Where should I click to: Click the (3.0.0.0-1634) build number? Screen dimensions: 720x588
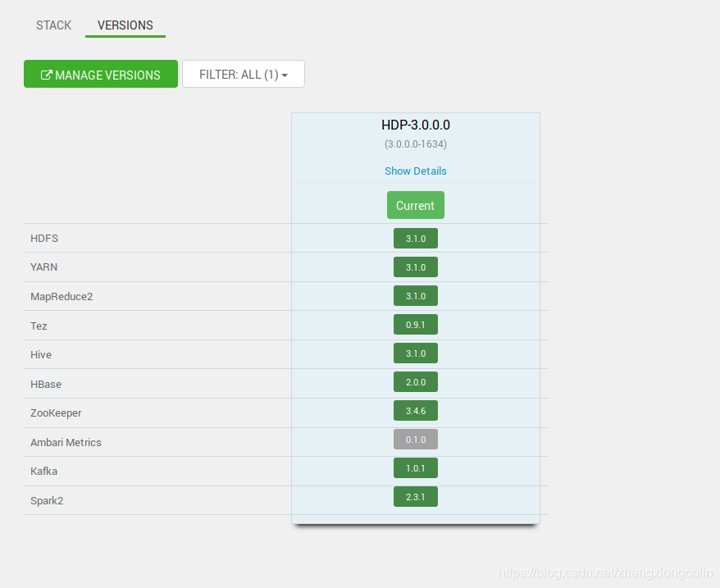(x=416, y=144)
